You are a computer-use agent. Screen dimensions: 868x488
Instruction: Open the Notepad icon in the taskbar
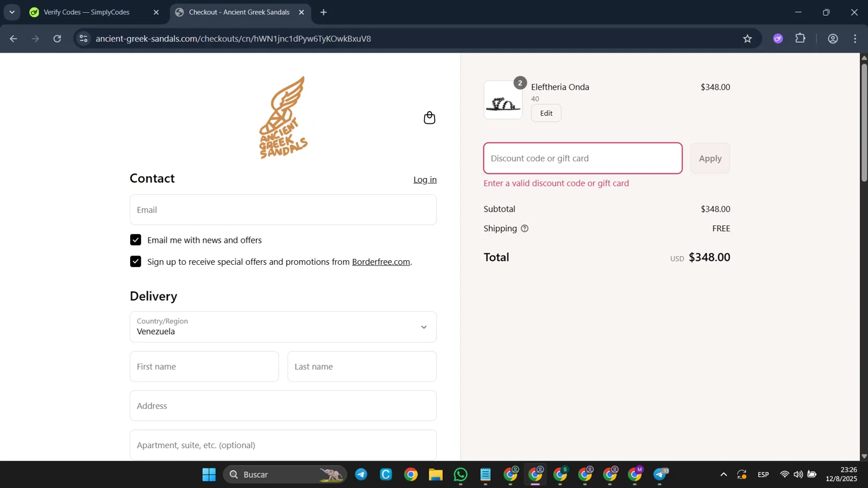click(486, 475)
